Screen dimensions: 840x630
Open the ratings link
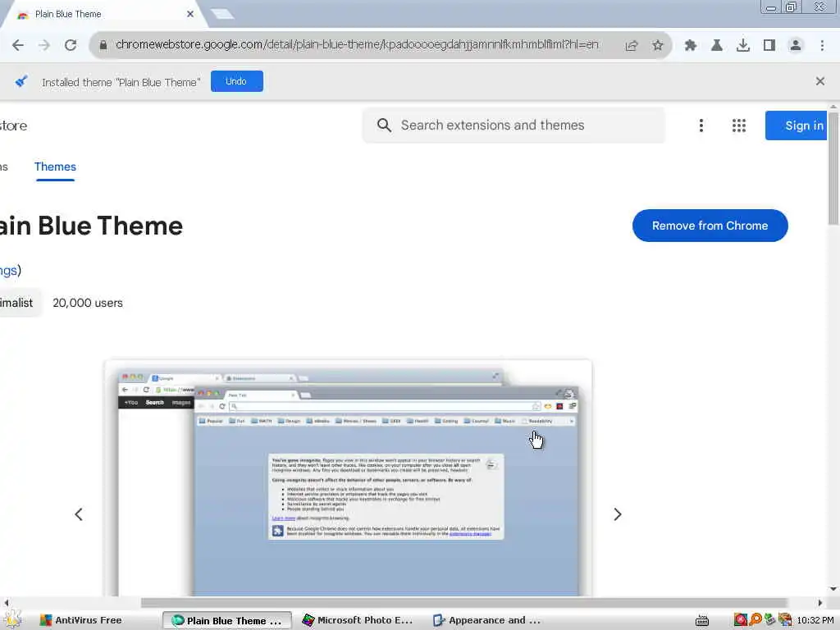10,271
